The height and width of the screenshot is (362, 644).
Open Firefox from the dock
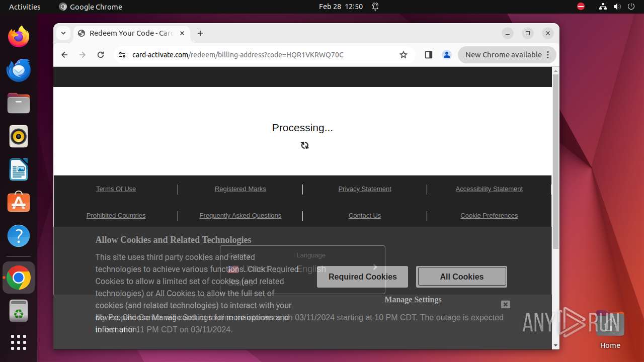pos(19,37)
